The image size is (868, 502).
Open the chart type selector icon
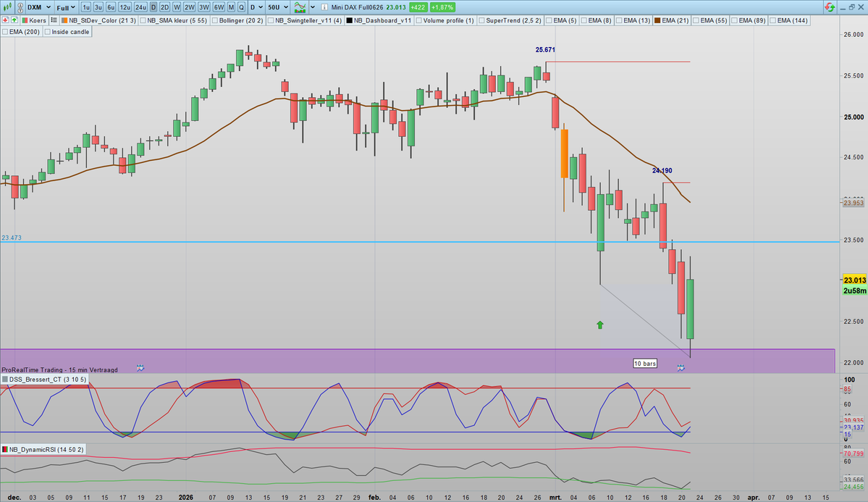[300, 7]
